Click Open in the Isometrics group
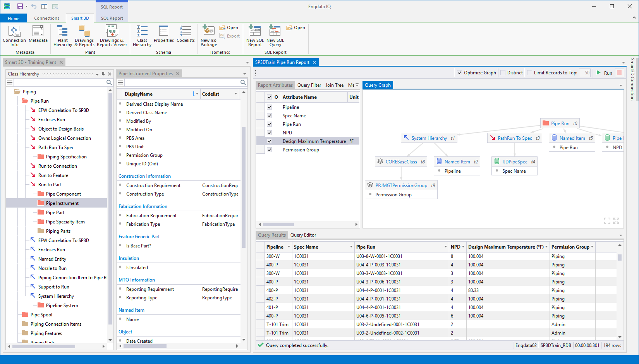The height and width of the screenshot is (364, 639). (229, 27)
